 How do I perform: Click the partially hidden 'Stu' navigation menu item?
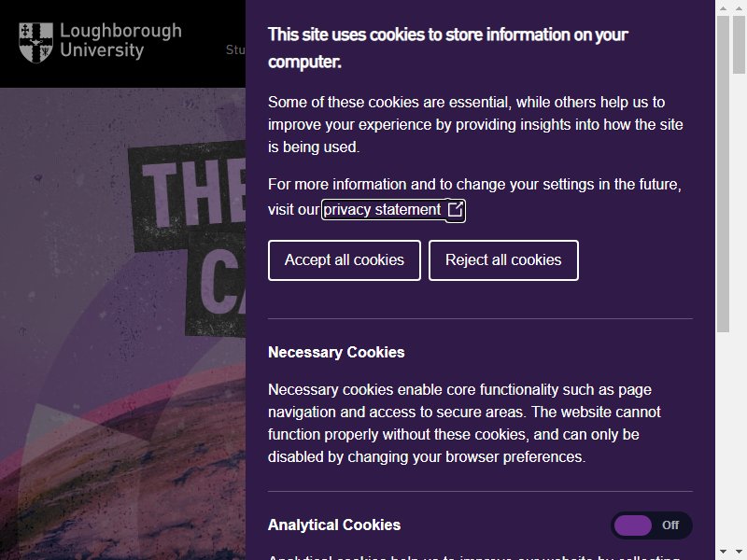click(235, 49)
